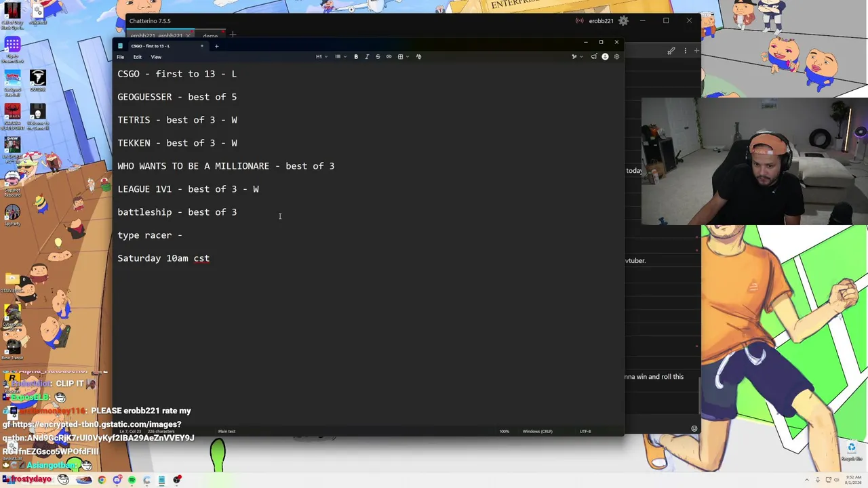868x488 pixels.
Task: Click the UTF-8 encoding indicator
Action: pyautogui.click(x=585, y=432)
